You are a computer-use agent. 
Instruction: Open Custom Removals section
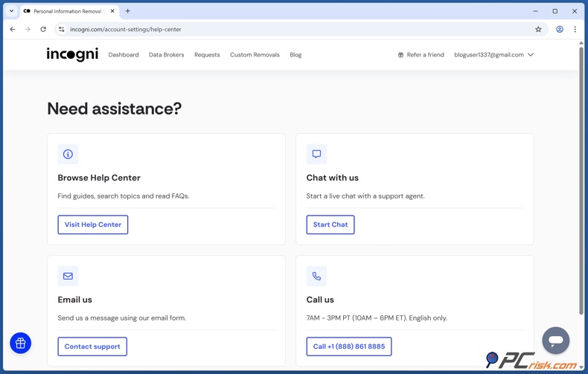pyautogui.click(x=255, y=55)
